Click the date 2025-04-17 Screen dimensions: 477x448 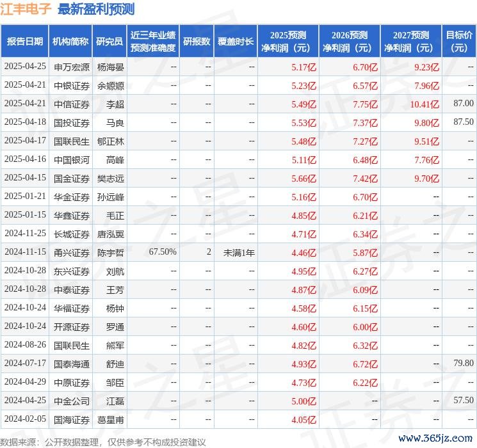(x=25, y=141)
